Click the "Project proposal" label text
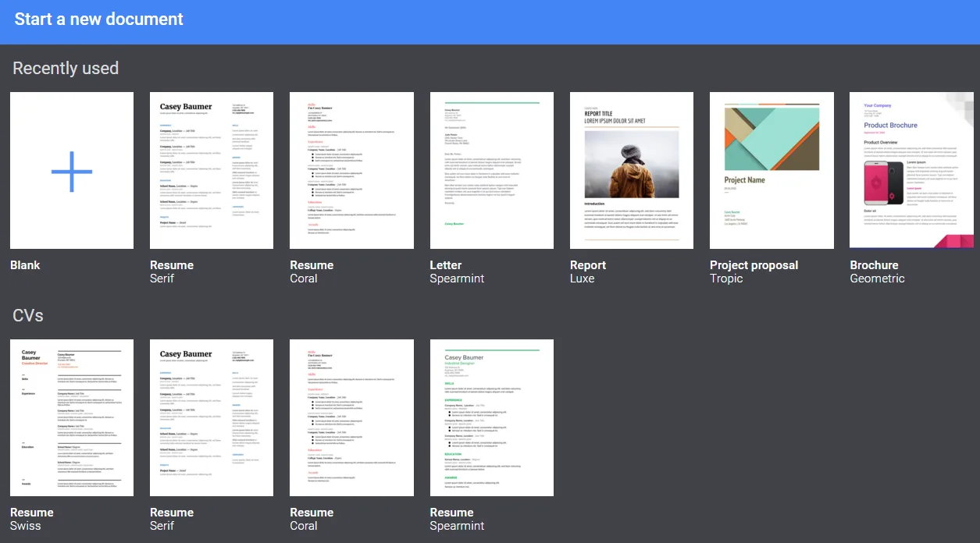980x543 pixels. pos(754,265)
